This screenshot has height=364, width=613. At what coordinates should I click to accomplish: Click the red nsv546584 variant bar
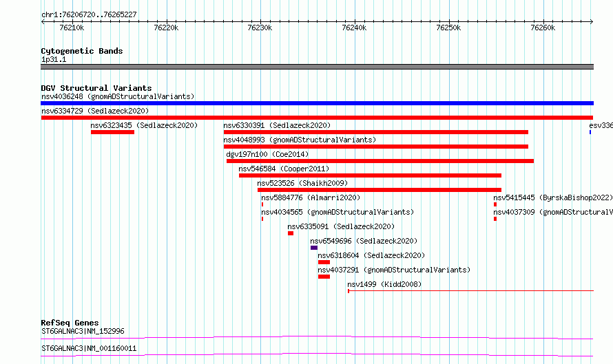click(x=371, y=175)
